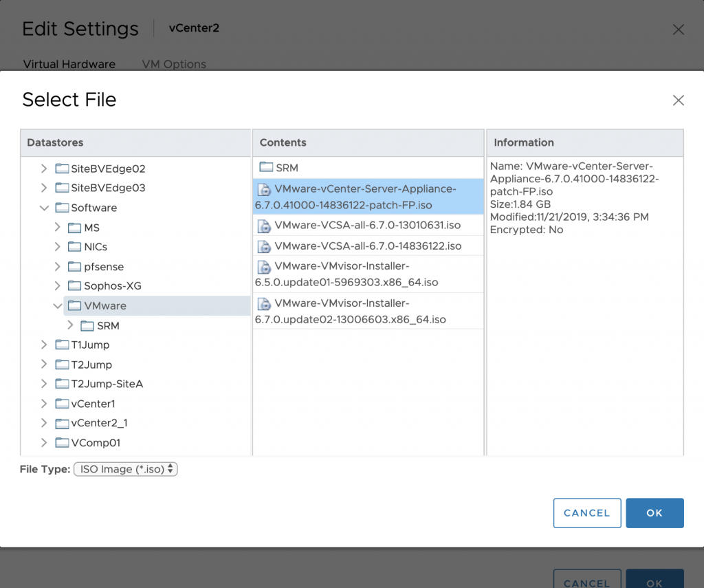704x588 pixels.
Task: Click CANCEL in Edit Settings dialog behind
Action: [x=587, y=580]
